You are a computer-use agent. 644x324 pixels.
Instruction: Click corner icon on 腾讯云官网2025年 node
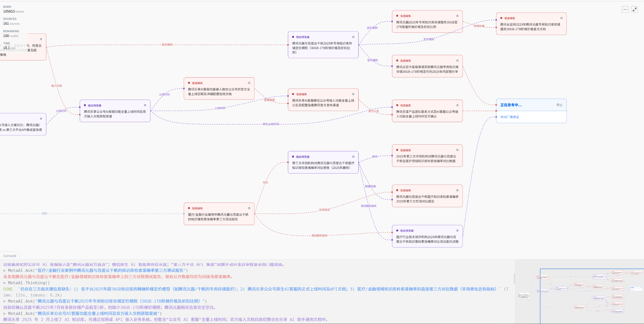[x=561, y=18]
